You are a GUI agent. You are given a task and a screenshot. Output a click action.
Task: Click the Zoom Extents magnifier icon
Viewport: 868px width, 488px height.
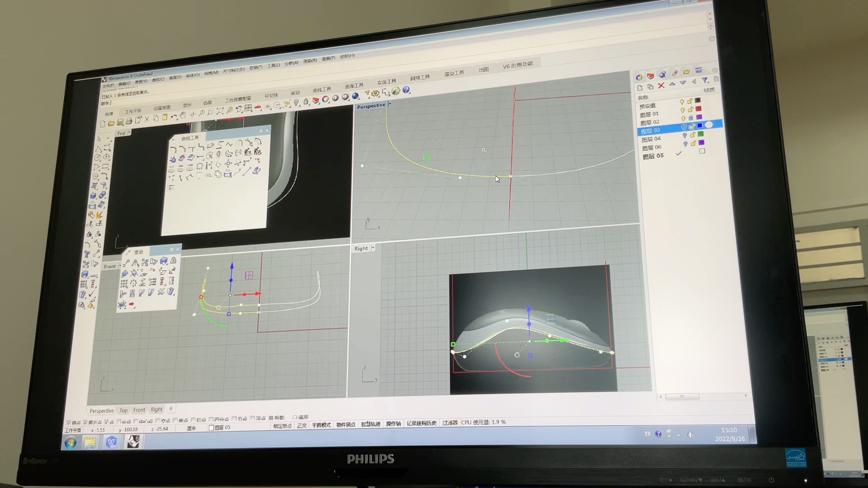coord(220,111)
